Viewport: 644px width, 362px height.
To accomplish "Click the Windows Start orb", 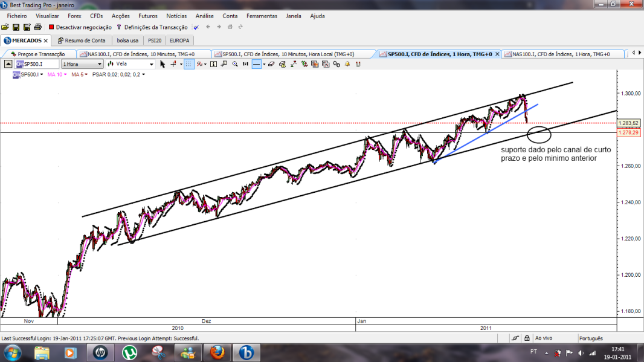I will click(x=12, y=352).
